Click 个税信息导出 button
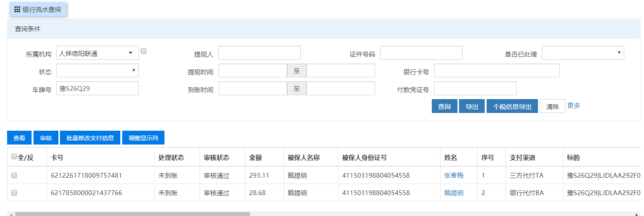This screenshot has width=644, height=216. click(x=512, y=106)
